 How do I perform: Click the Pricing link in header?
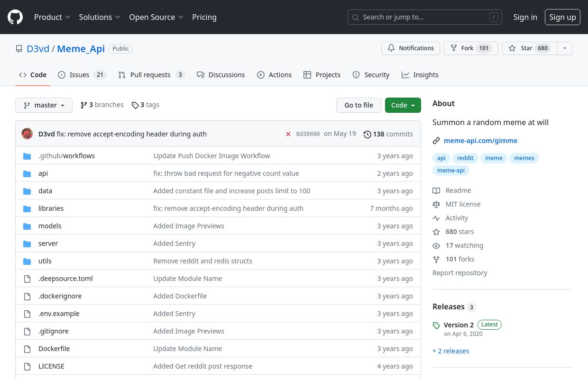(204, 17)
